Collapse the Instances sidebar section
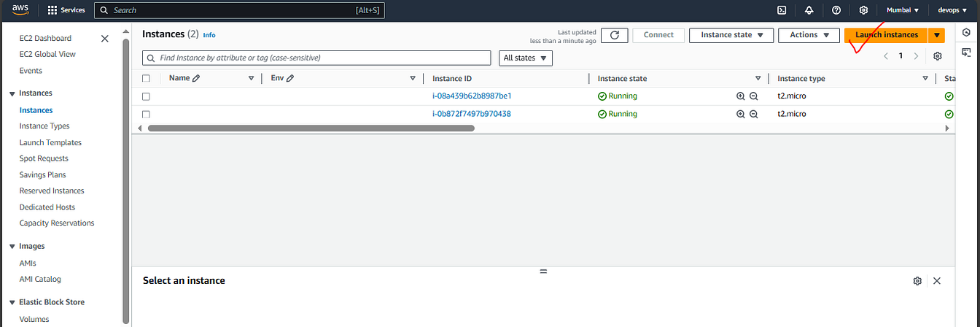Screen dimensions: 980x327 coord(12,93)
